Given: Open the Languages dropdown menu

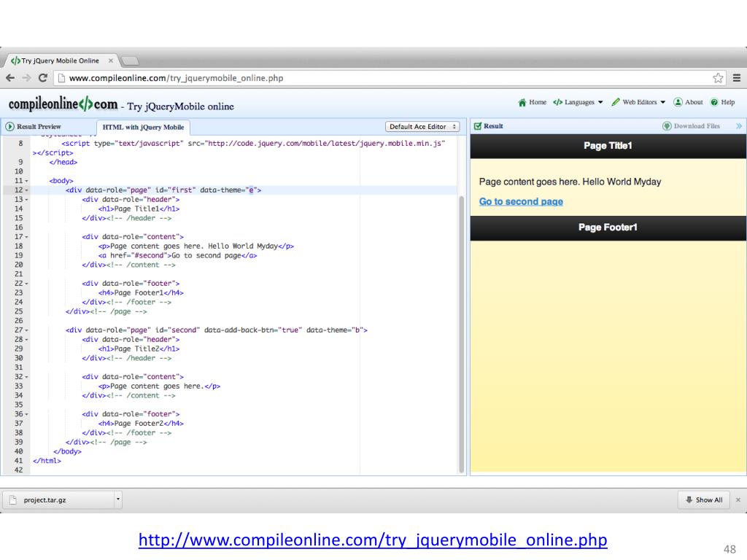Looking at the screenshot, I should tap(578, 102).
